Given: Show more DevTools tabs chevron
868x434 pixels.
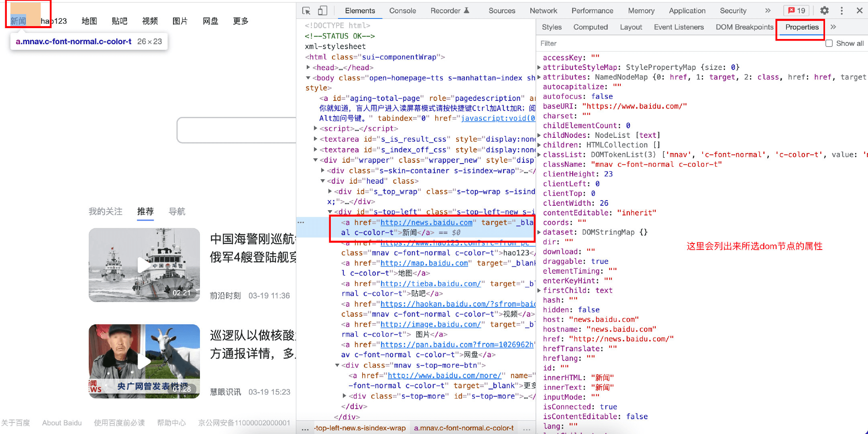Looking at the screenshot, I should [x=768, y=11].
